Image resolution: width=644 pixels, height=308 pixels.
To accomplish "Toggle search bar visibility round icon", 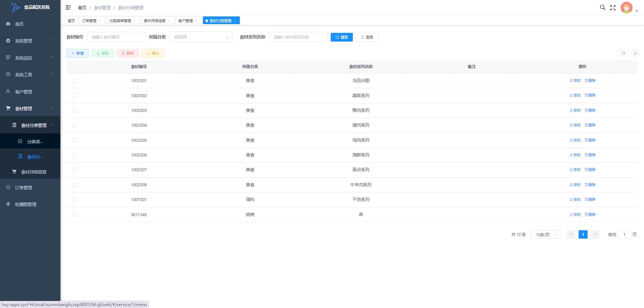I will [624, 53].
